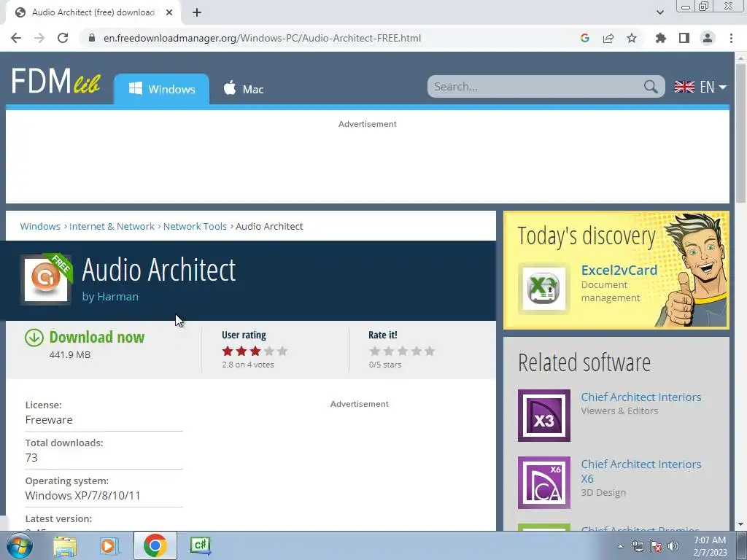Share this page via share icon
Viewport: 747px width, 560px height.
(608, 38)
